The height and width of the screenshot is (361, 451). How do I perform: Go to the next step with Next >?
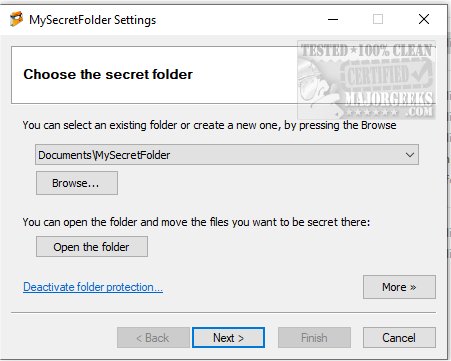point(228,338)
